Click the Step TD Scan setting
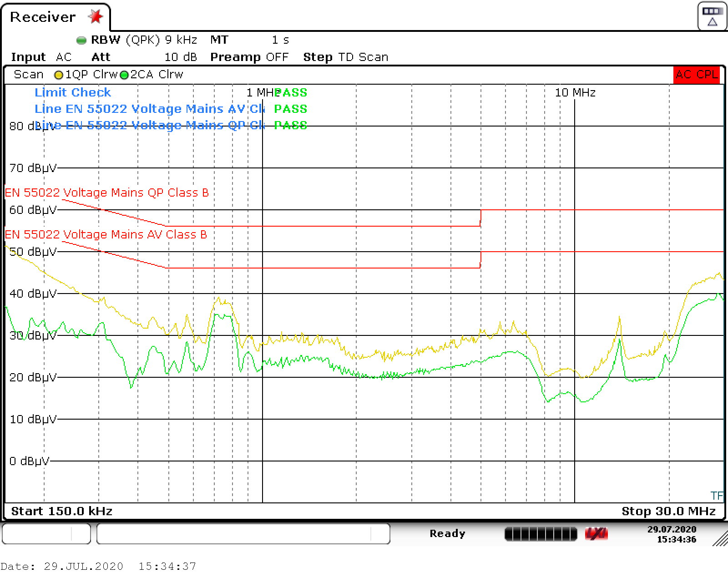The width and height of the screenshot is (728, 588). tap(346, 57)
